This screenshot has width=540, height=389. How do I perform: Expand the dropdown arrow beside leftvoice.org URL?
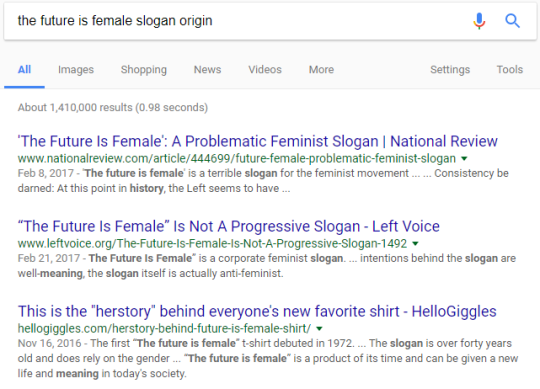(x=415, y=244)
